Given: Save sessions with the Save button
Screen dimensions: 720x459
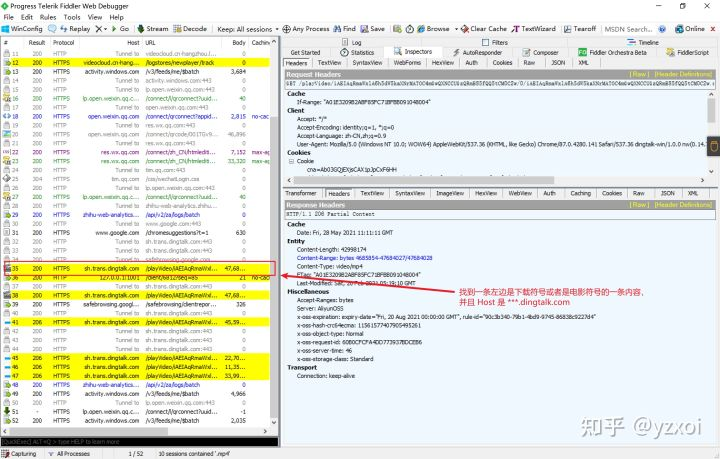Looking at the screenshot, I should click(372, 29).
